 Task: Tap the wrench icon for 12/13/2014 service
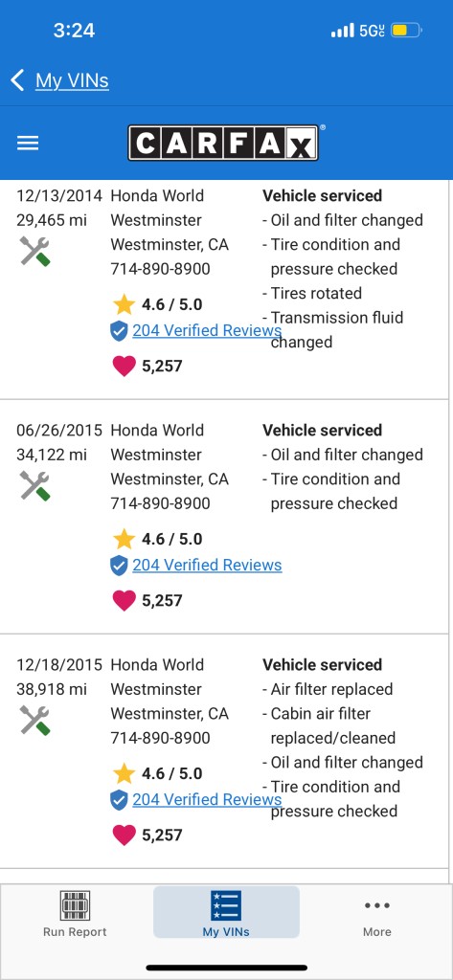pyautogui.click(x=35, y=252)
